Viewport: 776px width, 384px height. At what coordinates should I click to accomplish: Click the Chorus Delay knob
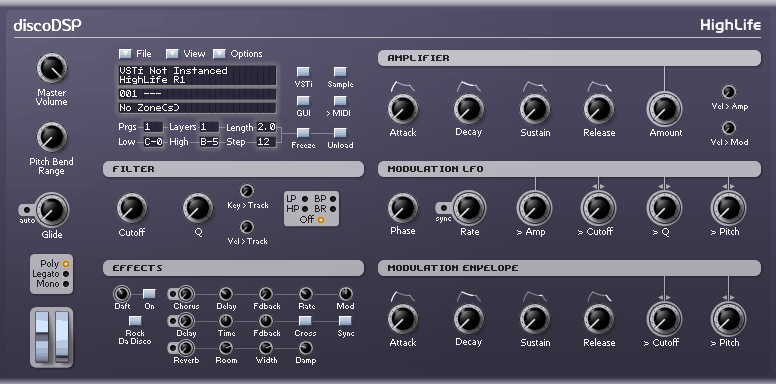point(226,294)
